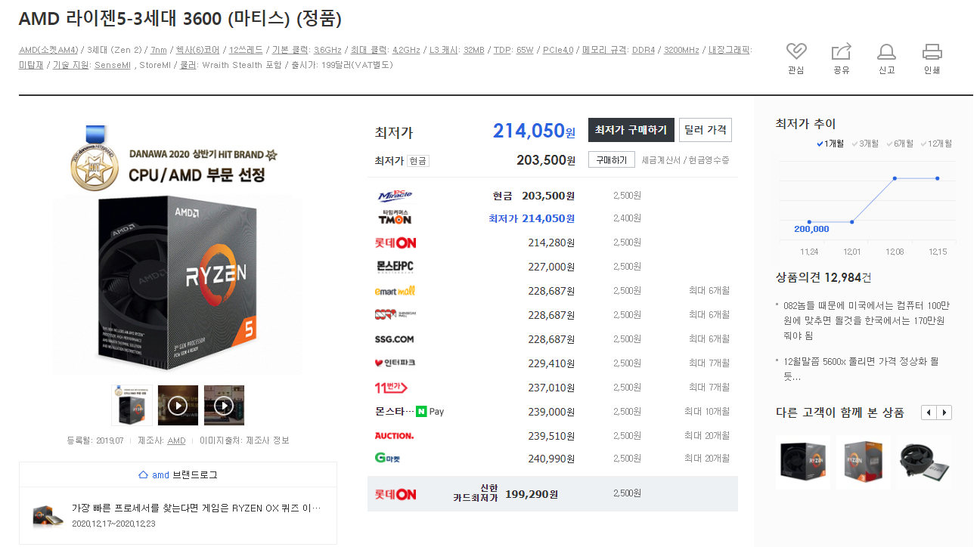Select 6개월 price trend period
Viewport: 980px width, 547px height.
point(899,144)
